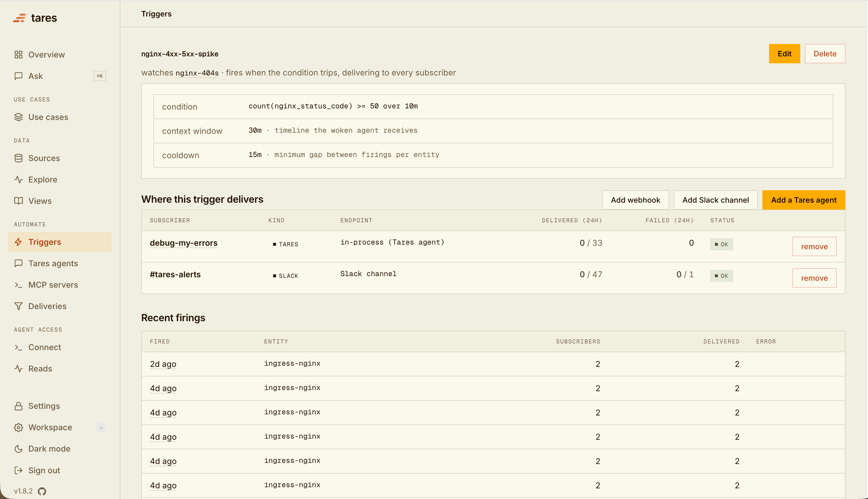
Task: Click the Tares agents message icon
Action: click(x=19, y=263)
